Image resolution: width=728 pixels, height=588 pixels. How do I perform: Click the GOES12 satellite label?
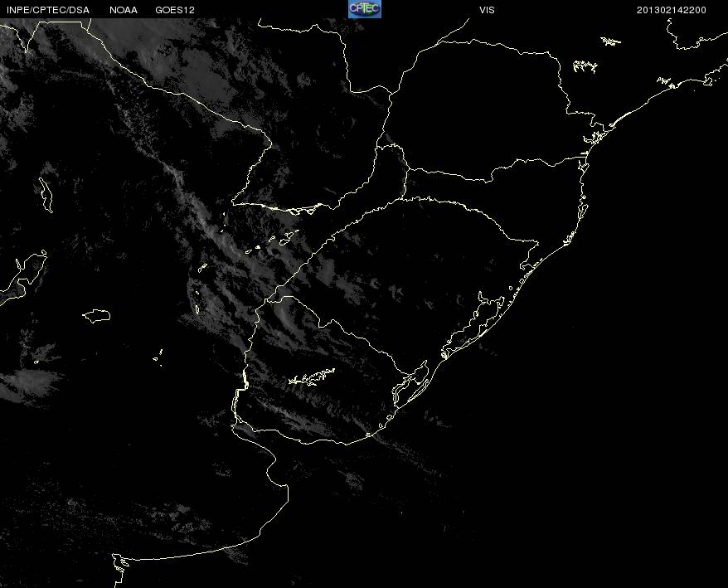click(175, 10)
